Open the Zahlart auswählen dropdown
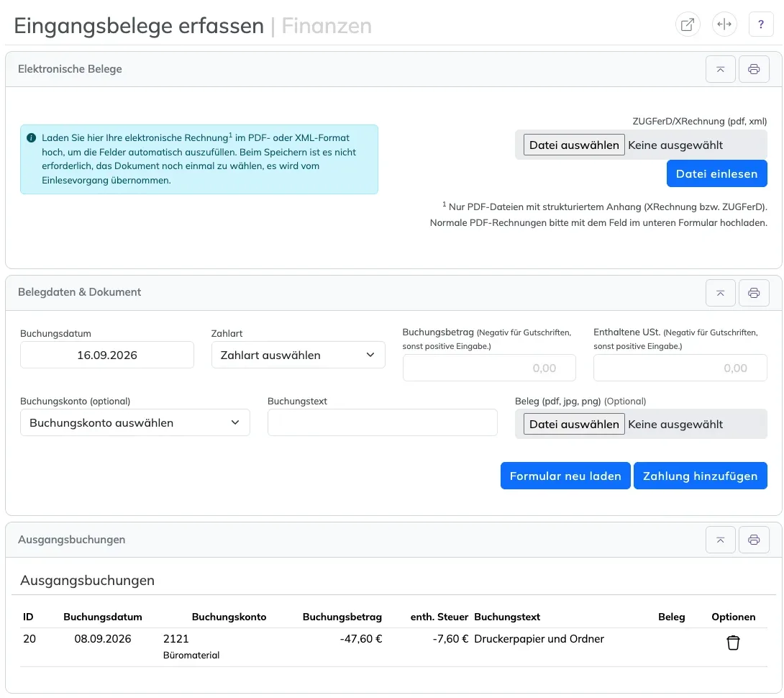Viewport: 784px width, 698px height. click(298, 355)
